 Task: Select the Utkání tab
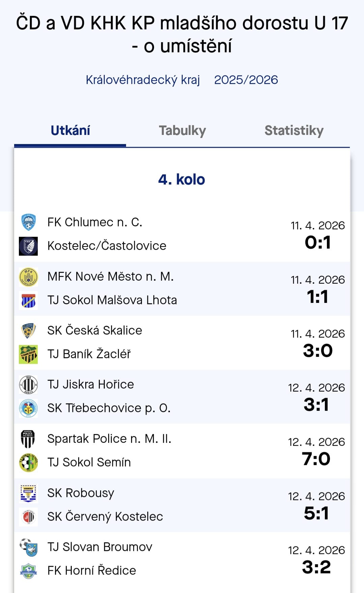click(70, 131)
